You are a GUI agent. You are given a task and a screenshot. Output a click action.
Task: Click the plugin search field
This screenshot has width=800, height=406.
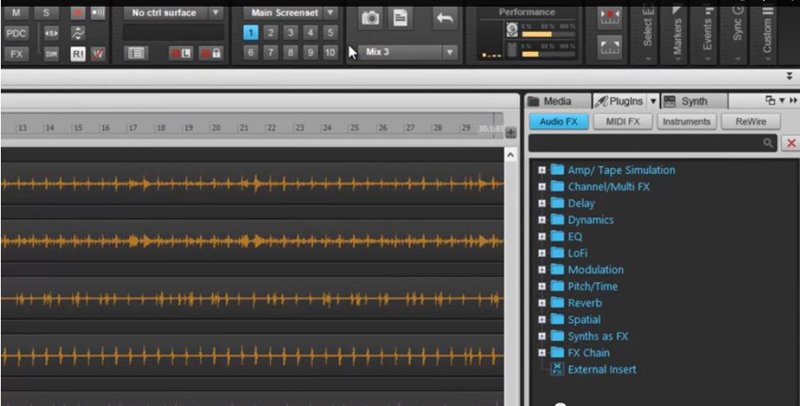tap(653, 143)
